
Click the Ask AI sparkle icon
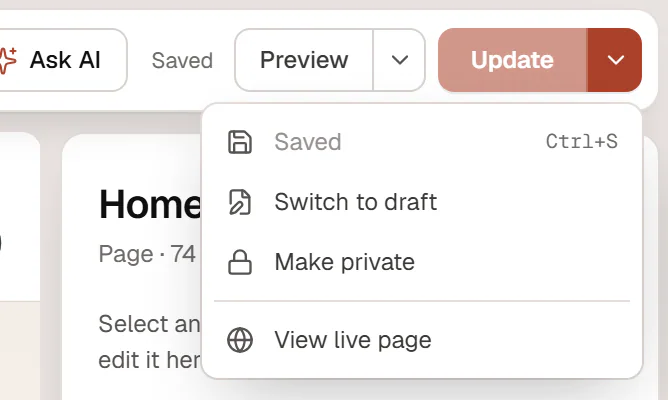click(x=7, y=60)
